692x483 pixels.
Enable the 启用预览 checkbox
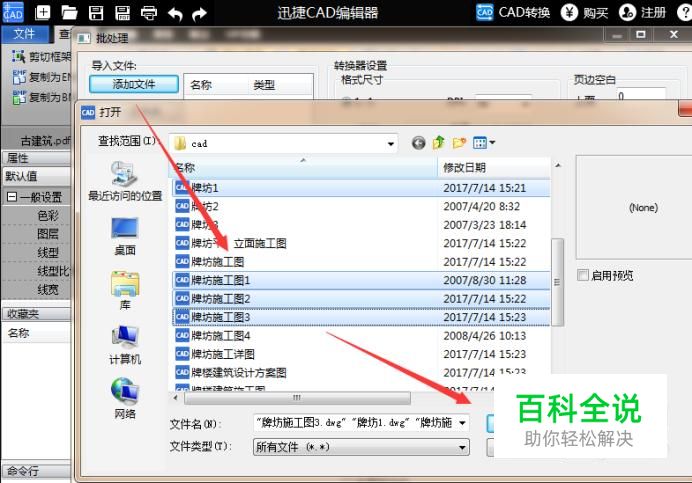583,275
